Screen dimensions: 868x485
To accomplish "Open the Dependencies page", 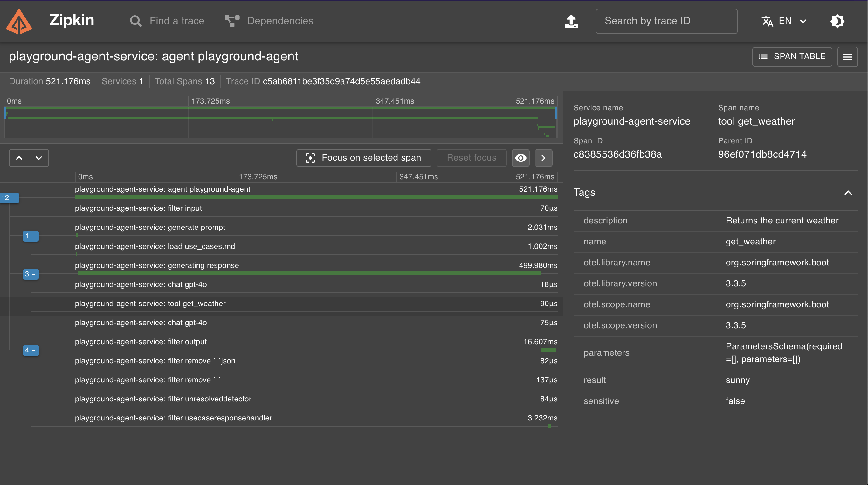I will [269, 21].
